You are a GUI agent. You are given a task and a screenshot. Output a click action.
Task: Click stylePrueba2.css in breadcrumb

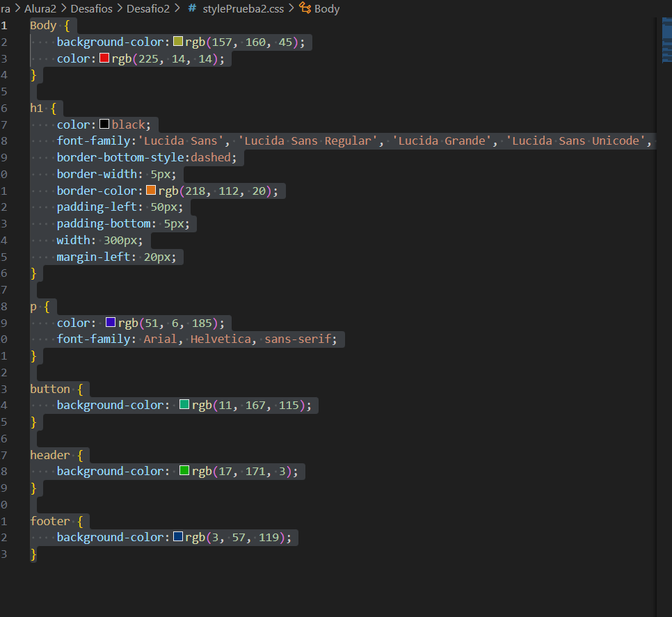click(243, 8)
